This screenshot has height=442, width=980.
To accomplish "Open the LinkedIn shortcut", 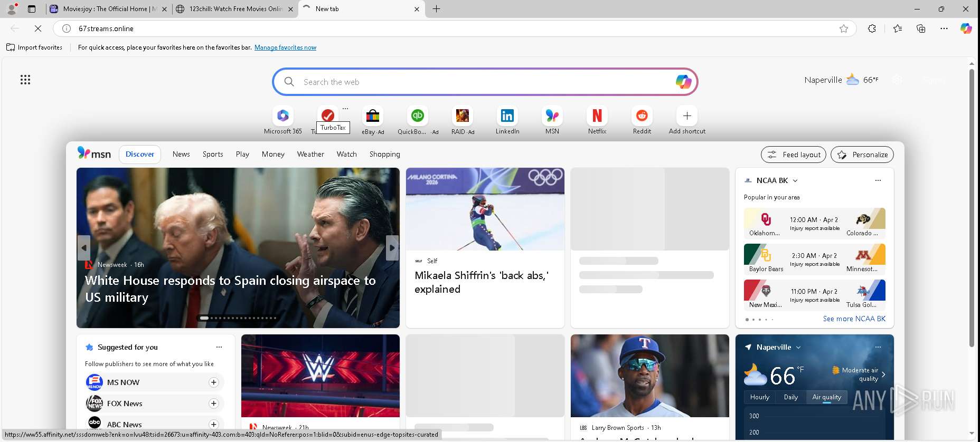I will (507, 121).
